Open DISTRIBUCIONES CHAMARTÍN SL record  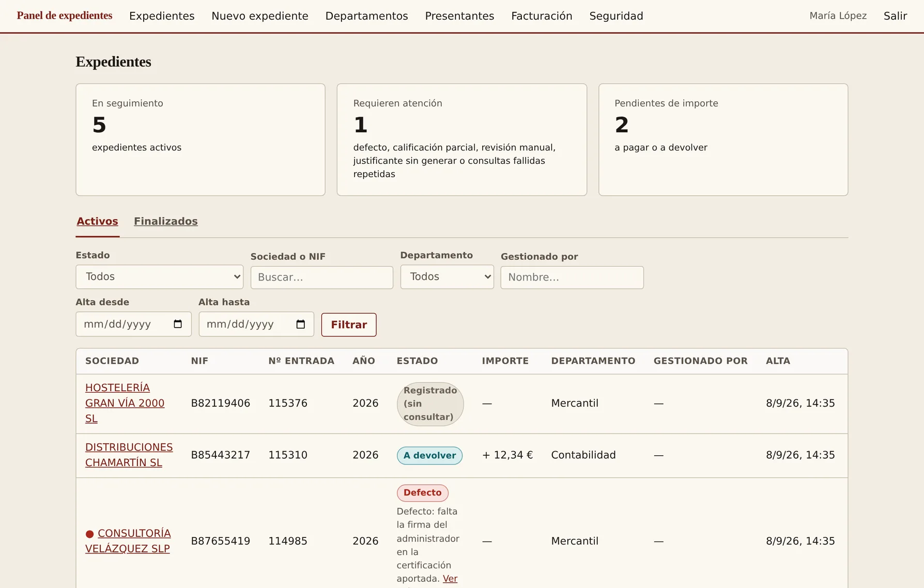coord(129,455)
